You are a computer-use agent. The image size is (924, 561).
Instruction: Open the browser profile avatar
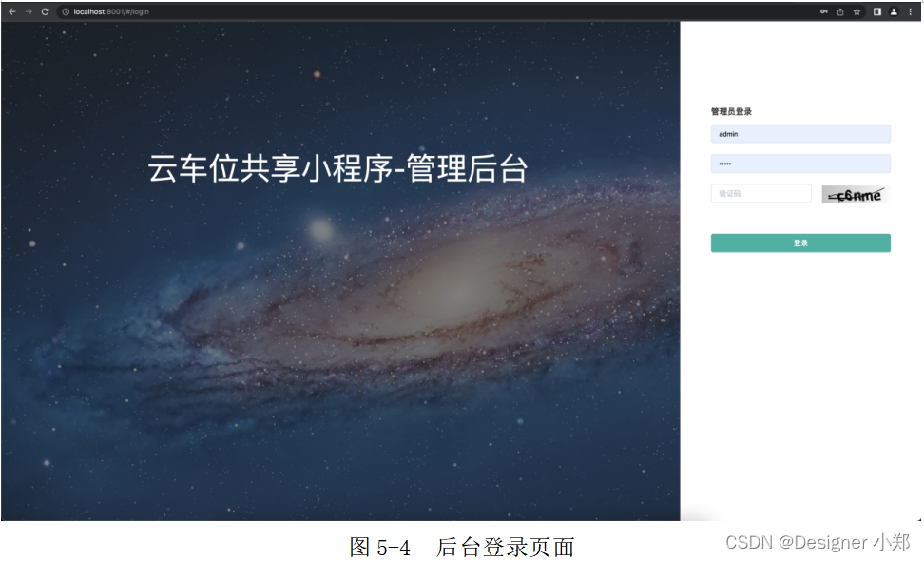894,11
